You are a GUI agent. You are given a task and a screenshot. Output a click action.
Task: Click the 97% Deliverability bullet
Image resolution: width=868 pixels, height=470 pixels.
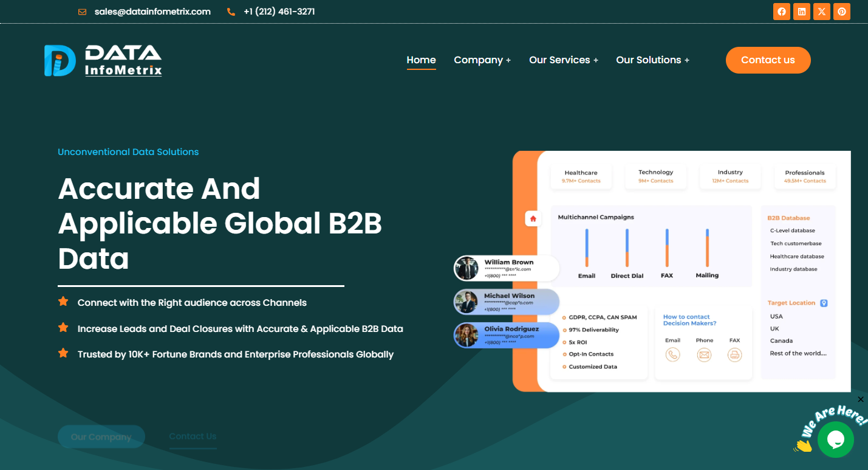point(590,330)
